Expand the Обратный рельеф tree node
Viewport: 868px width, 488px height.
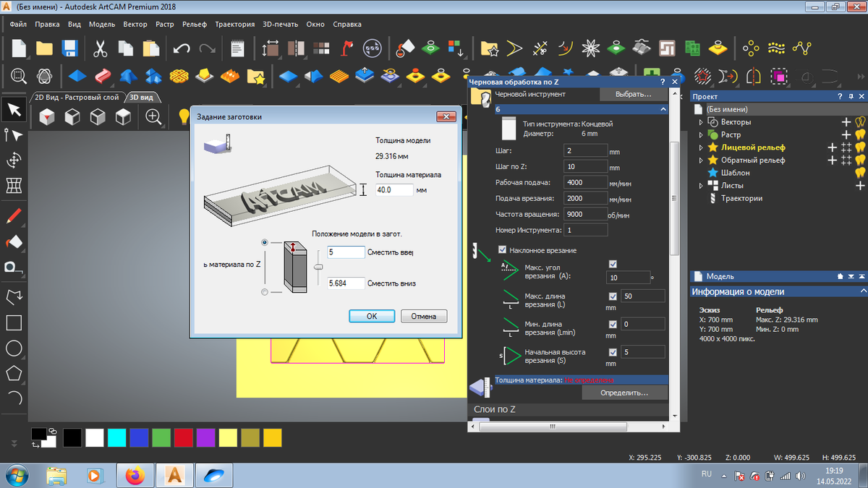700,160
